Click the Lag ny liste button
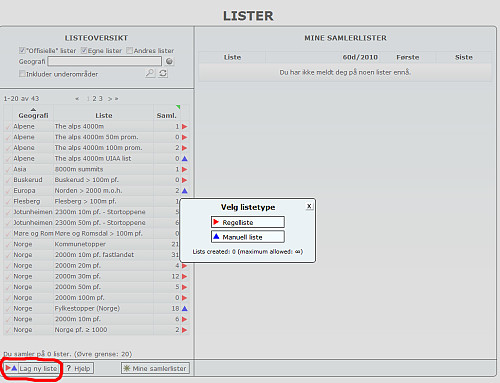 [x=32, y=368]
